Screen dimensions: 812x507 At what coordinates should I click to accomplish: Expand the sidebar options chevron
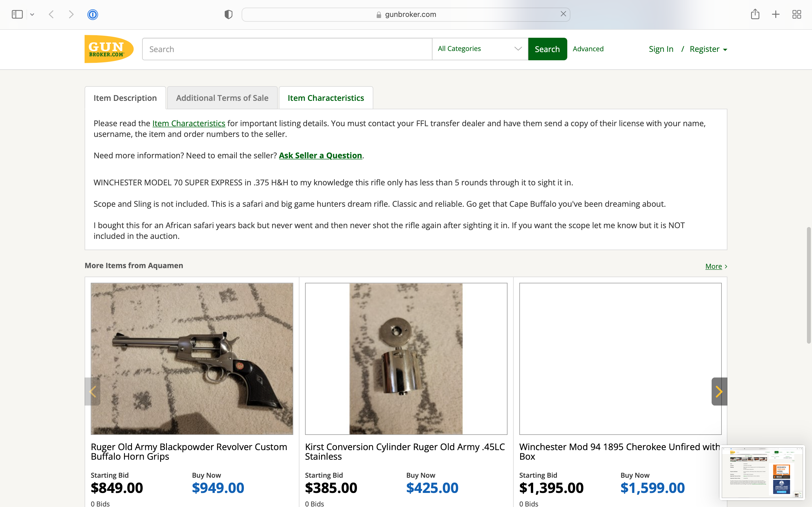[32, 14]
